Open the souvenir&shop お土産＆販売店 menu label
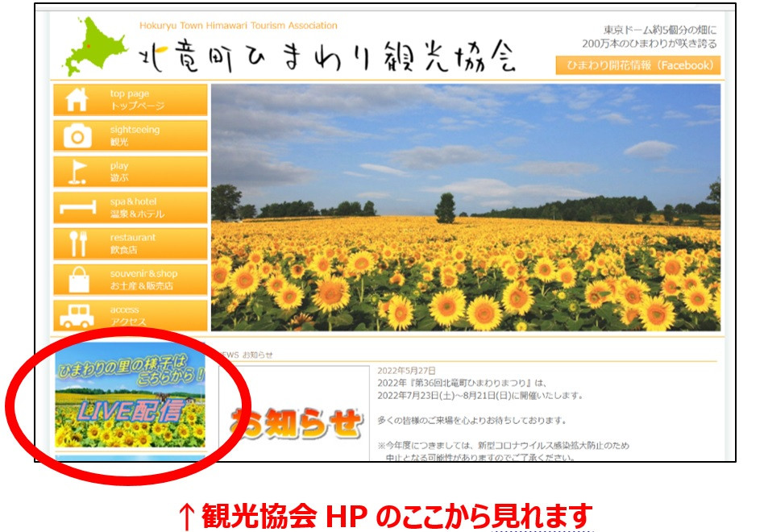 click(x=143, y=280)
